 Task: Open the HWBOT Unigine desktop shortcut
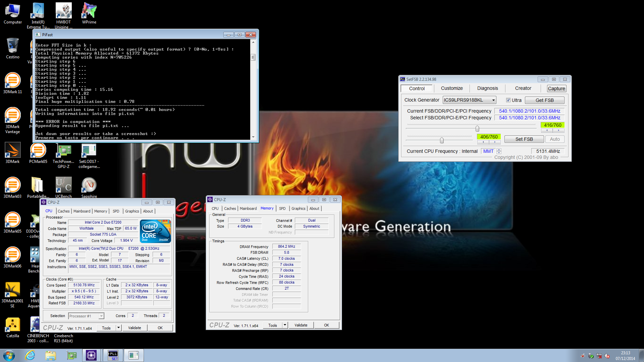63,15
